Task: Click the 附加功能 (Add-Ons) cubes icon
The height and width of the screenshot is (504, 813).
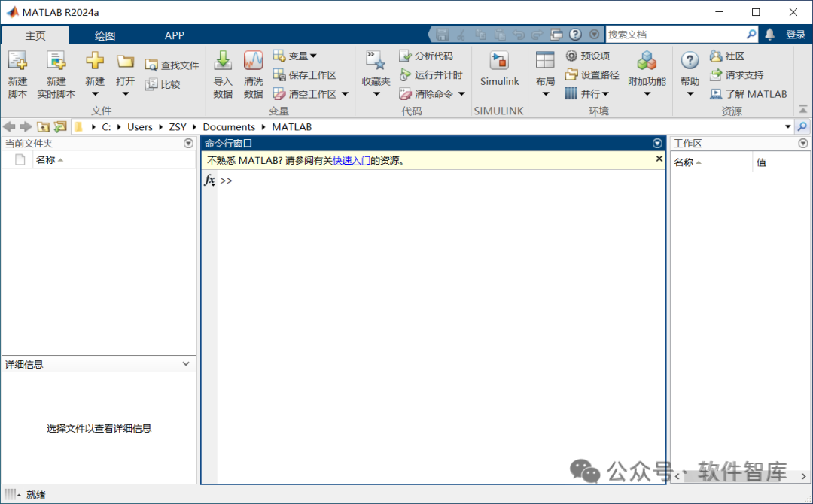Action: click(647, 61)
